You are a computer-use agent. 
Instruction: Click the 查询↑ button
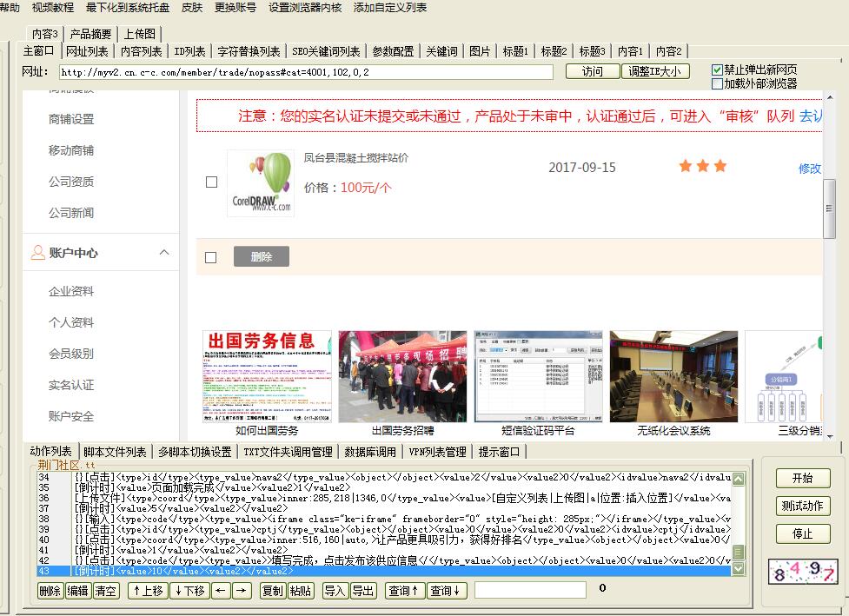(x=404, y=591)
